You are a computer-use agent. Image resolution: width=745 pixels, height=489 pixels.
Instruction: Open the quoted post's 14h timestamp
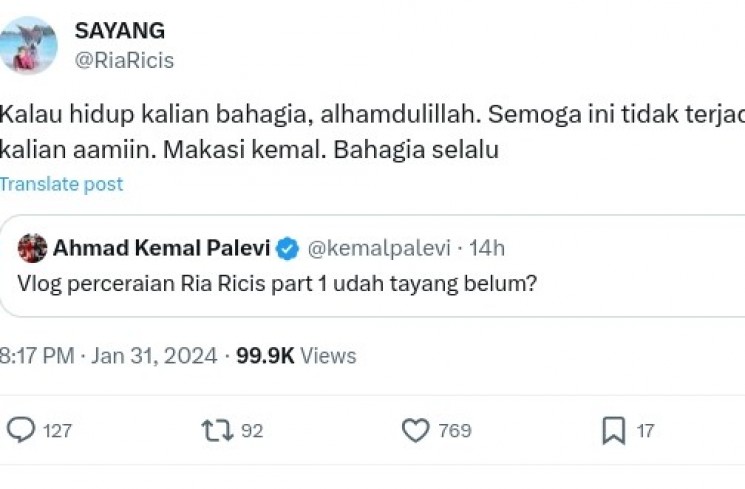tap(487, 248)
